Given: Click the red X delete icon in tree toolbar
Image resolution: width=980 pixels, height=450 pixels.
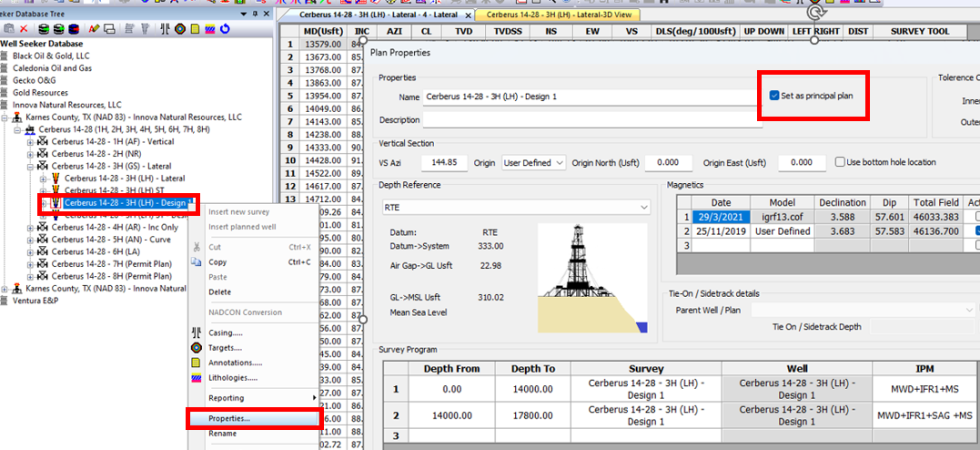Looking at the screenshot, I should pos(24,29).
